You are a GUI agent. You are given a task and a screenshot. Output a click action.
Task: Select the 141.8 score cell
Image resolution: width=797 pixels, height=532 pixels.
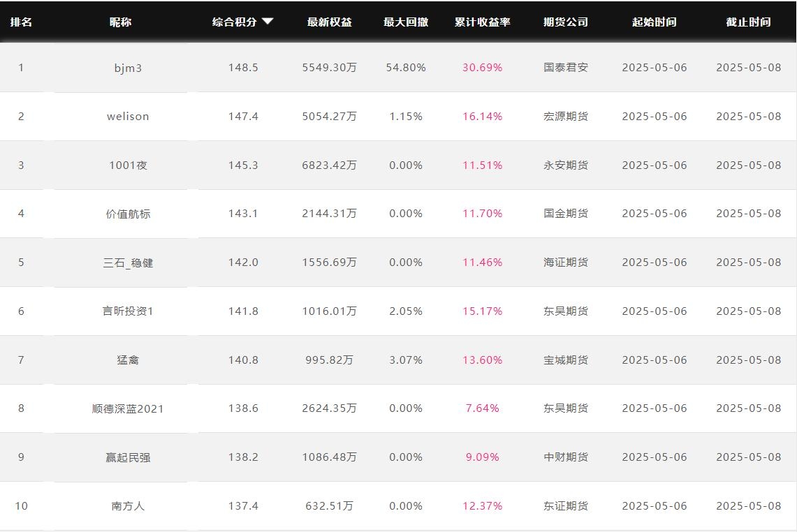coord(243,311)
